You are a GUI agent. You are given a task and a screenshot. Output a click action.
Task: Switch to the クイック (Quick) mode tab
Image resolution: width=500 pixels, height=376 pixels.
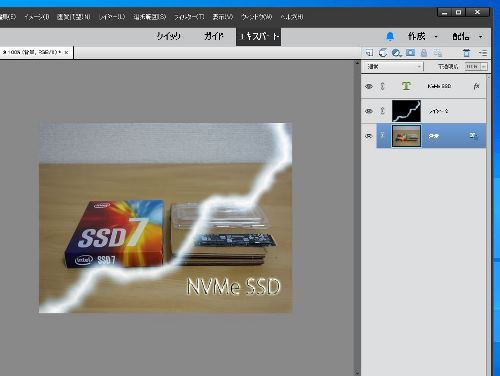click(168, 36)
